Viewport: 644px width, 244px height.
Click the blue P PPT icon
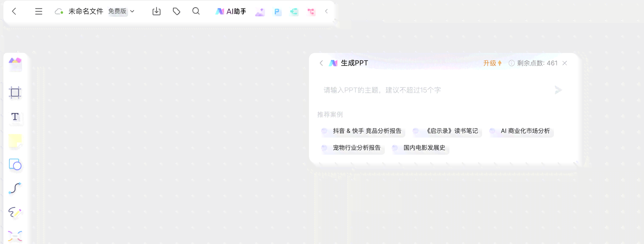point(277,12)
